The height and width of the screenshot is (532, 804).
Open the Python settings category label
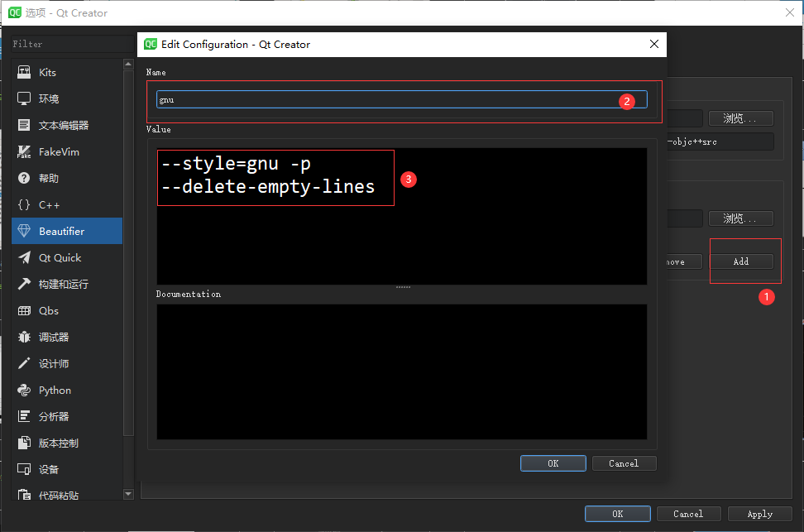click(55, 391)
